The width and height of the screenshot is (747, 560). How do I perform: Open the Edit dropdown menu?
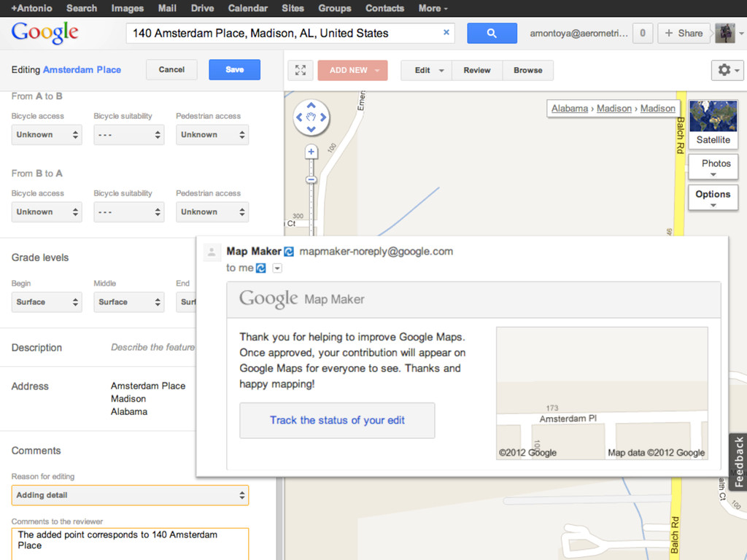(426, 70)
